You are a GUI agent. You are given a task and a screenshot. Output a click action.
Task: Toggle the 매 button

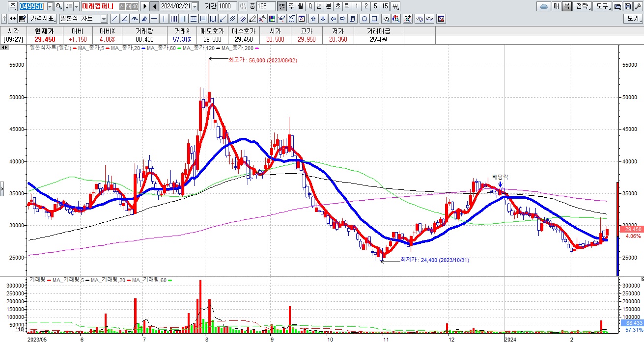(x=556, y=6)
